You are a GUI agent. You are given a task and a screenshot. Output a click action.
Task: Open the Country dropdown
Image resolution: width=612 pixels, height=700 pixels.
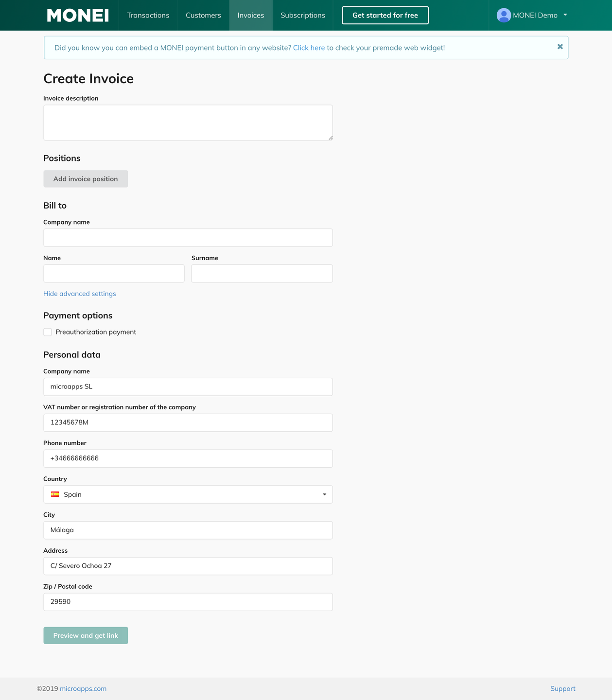click(188, 494)
